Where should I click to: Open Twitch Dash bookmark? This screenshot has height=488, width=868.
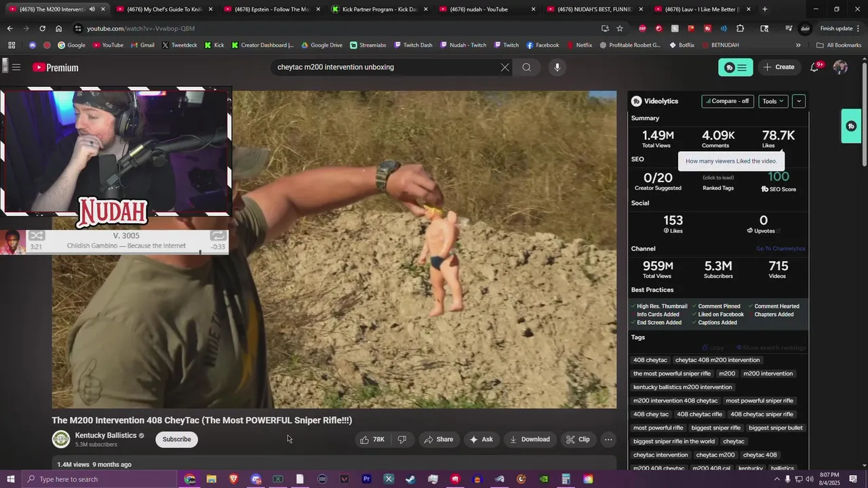click(x=412, y=45)
